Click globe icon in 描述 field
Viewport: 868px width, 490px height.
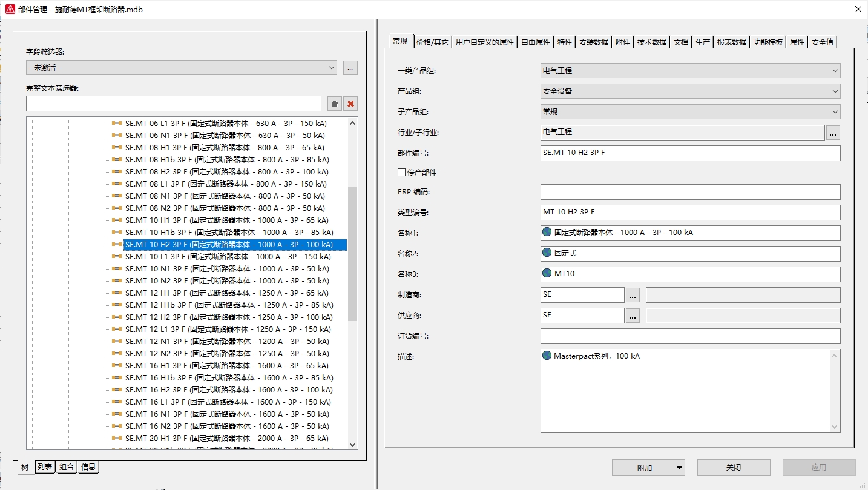547,356
